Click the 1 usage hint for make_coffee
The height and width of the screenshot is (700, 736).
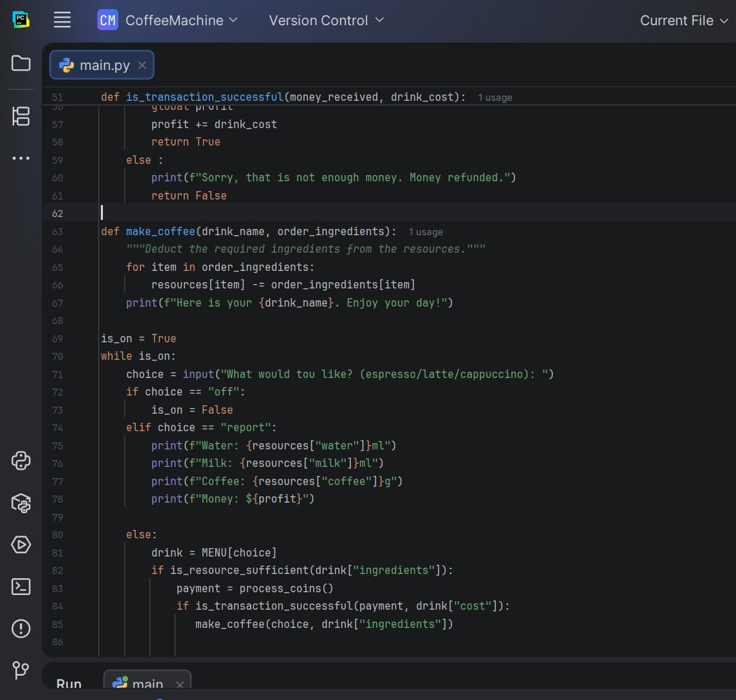(425, 232)
